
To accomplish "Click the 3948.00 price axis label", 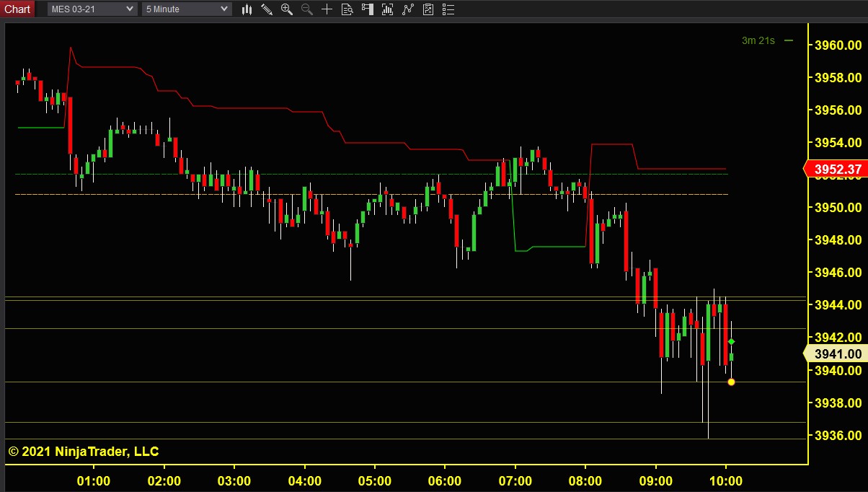I will coord(838,240).
